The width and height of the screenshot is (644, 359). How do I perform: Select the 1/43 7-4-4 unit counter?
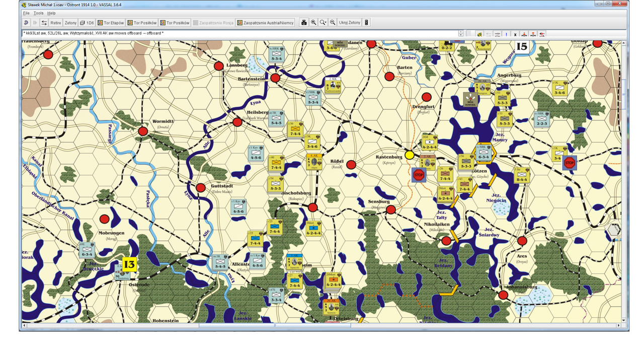[464, 184]
